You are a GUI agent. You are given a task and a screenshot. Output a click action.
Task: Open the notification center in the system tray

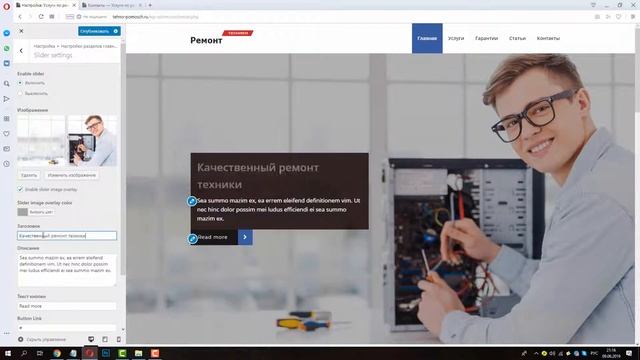tap(629, 353)
